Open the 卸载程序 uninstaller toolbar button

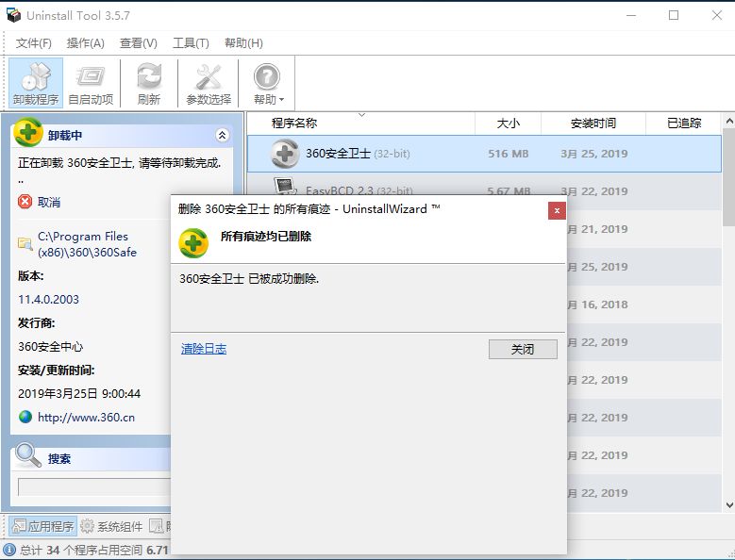coord(36,83)
